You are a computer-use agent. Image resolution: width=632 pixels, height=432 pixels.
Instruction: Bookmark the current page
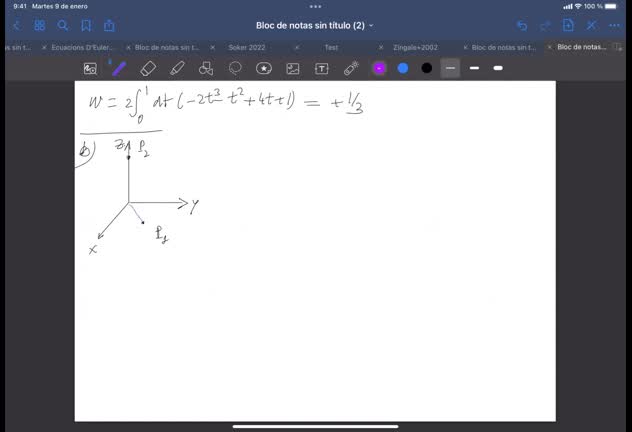point(86,26)
